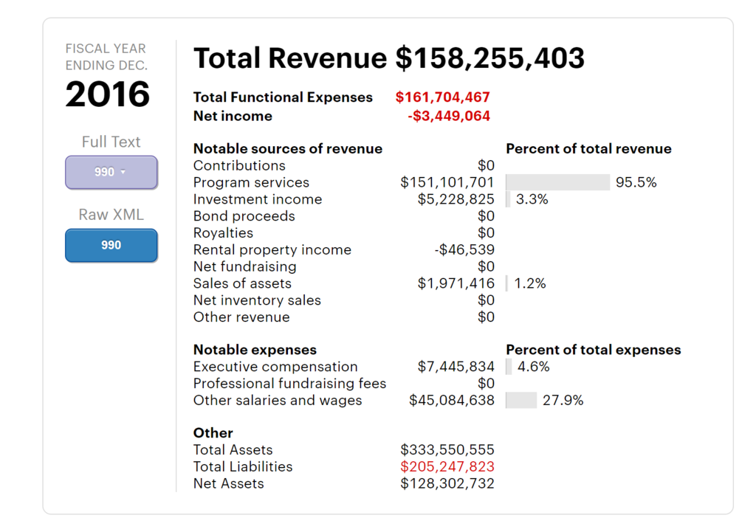The image size is (756, 532).
Task: Click the Net Assets amount
Action: click(x=447, y=483)
